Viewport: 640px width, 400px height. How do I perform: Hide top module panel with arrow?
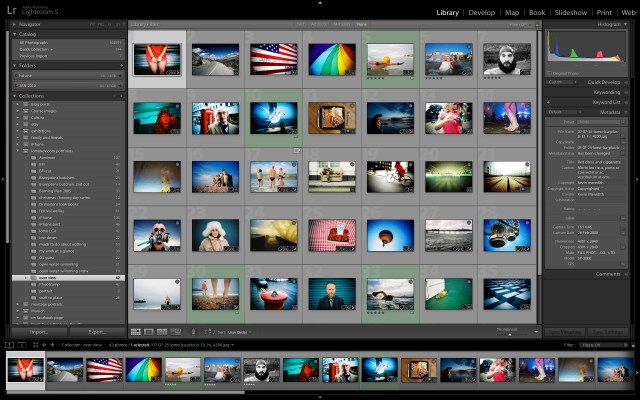coord(320,2)
